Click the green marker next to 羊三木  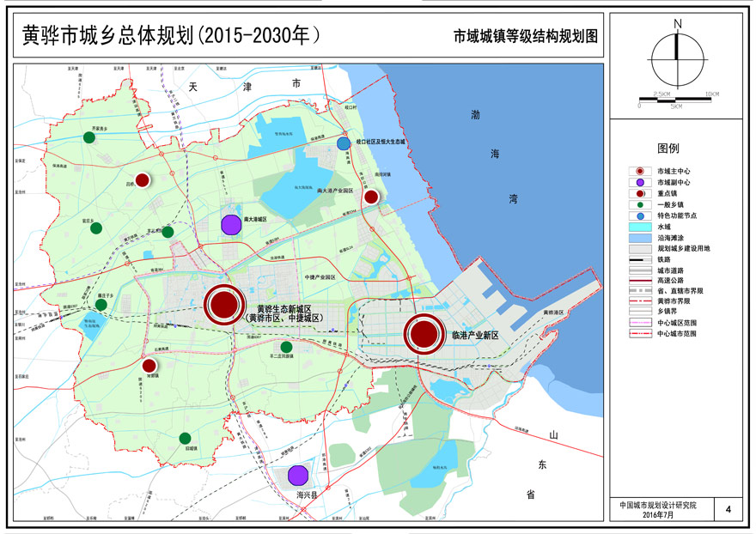[x=168, y=232]
